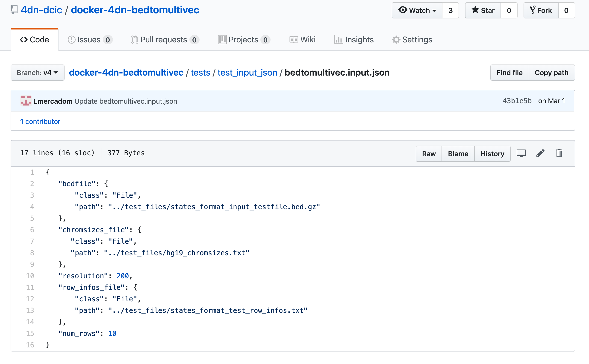Click the repository book icon
Viewport: 589px width, 364px height.
[14, 10]
